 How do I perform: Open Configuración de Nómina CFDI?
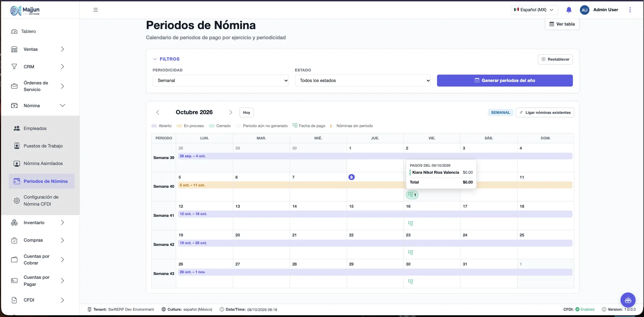[41, 201]
